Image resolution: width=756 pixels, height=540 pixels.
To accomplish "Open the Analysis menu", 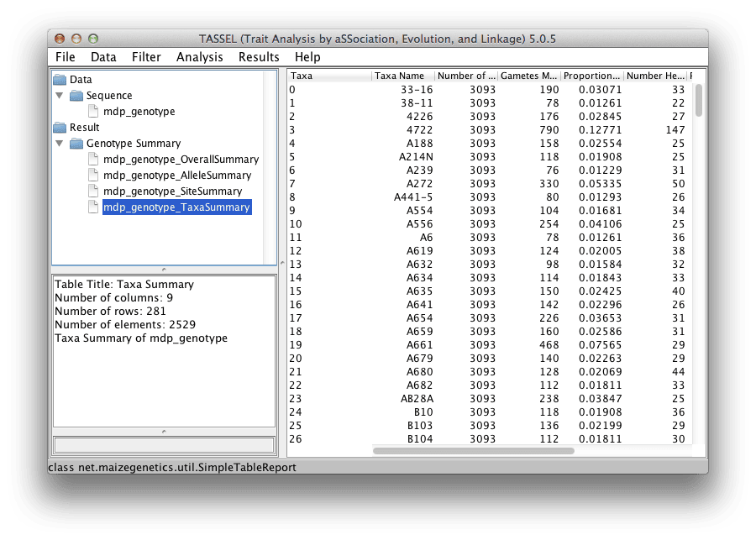I will [x=199, y=57].
